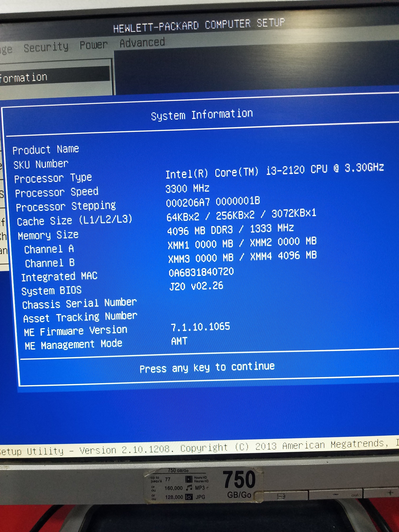Click the '128,000' JPG count on the sticker
Viewport: 399px width, 532px height.
coord(174,497)
